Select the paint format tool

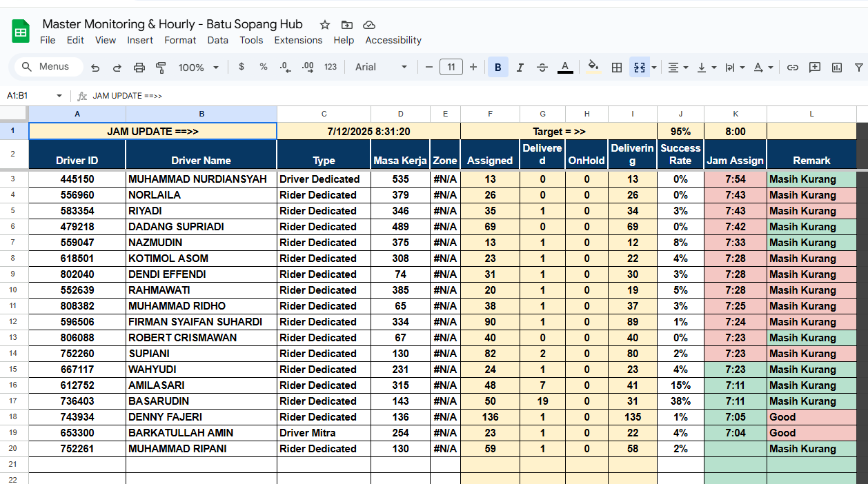point(161,68)
